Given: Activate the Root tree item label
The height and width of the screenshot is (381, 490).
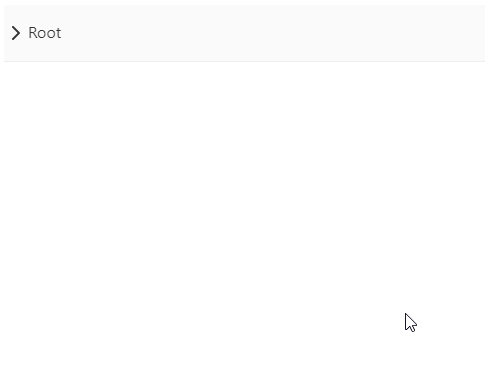Looking at the screenshot, I should coord(45,33).
